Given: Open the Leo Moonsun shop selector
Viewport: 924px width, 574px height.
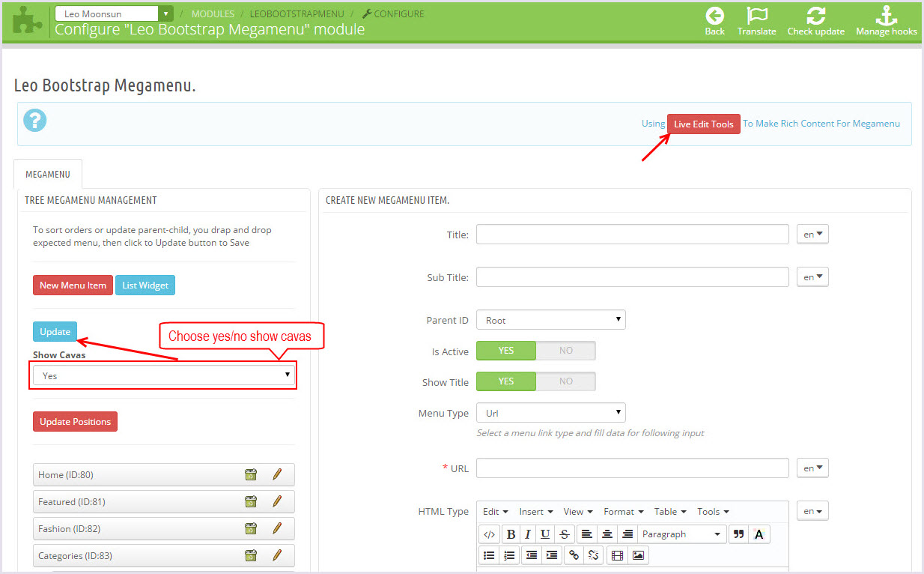Looking at the screenshot, I should [x=114, y=13].
